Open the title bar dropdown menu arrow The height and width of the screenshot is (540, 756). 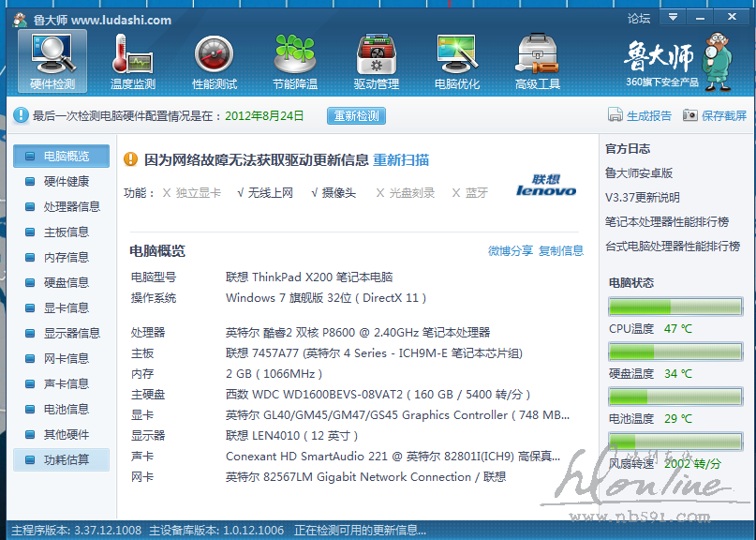pyautogui.click(x=672, y=18)
